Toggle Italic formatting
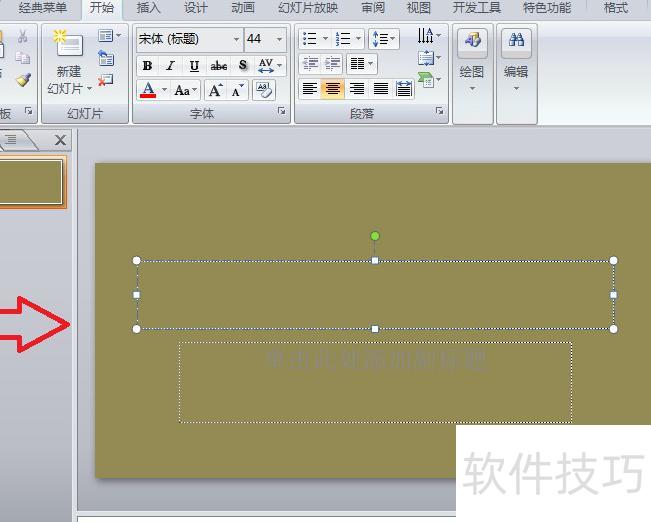The width and height of the screenshot is (651, 522). click(x=170, y=66)
